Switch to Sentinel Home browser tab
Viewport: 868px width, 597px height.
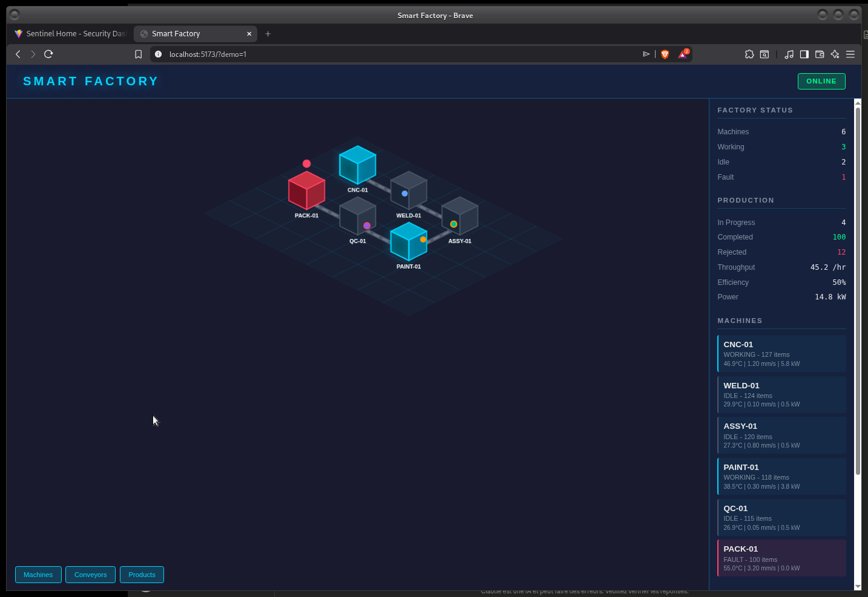coord(70,34)
